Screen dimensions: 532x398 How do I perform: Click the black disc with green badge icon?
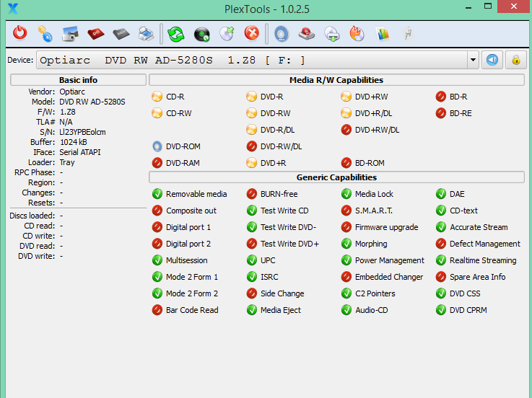click(x=202, y=34)
